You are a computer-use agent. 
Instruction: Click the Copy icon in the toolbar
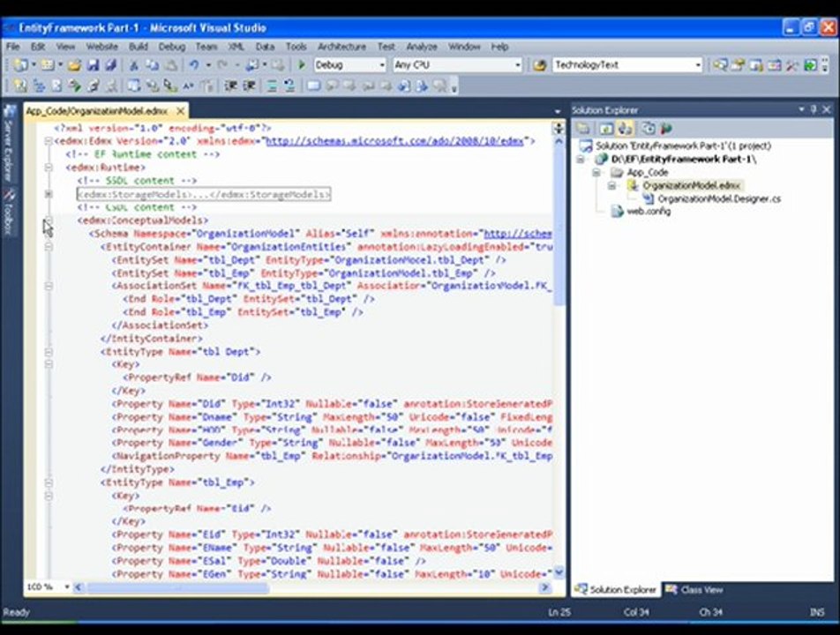click(152, 65)
